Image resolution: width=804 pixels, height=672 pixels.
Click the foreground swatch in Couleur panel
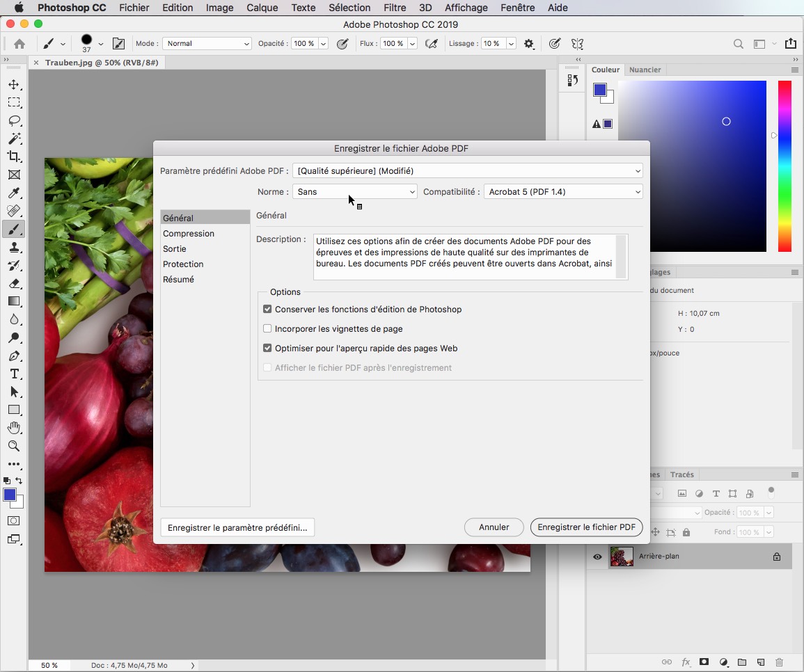click(x=600, y=90)
